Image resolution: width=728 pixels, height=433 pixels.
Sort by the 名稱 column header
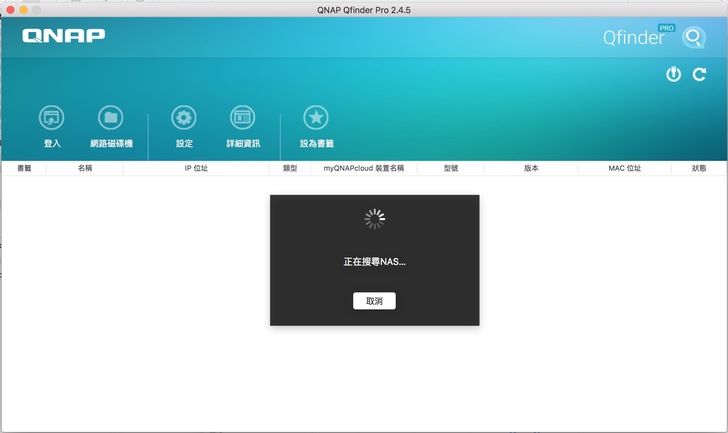pos(85,169)
